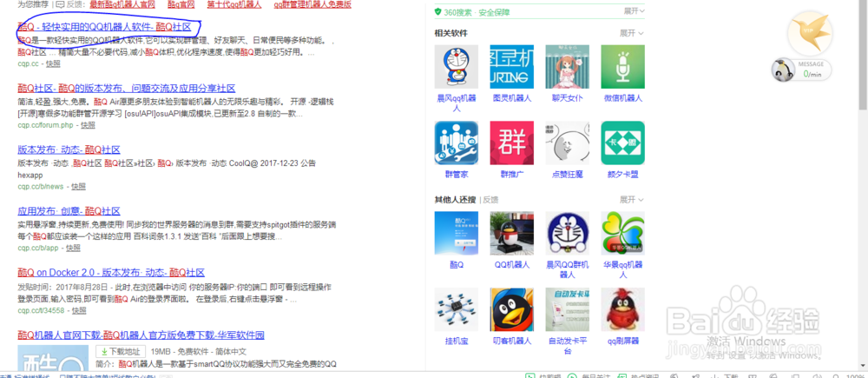Click suggested search qq群管理机器人免费版
Image resolution: width=868 pixels, height=378 pixels.
click(312, 4)
